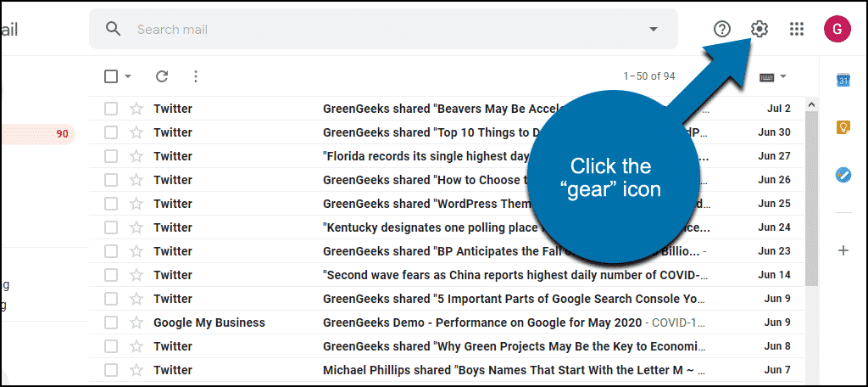Check the box for Michael Phillips shared email
This screenshot has width=868, height=387.
[111, 370]
